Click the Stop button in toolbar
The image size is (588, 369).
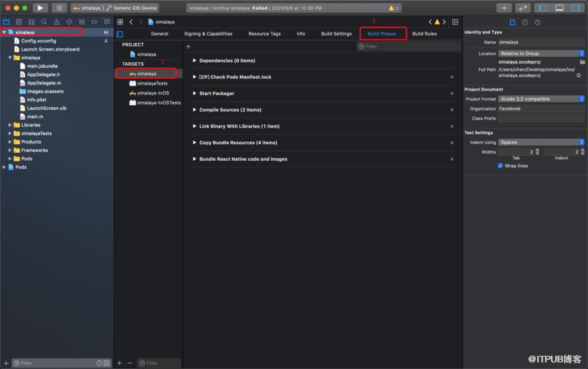pyautogui.click(x=59, y=7)
